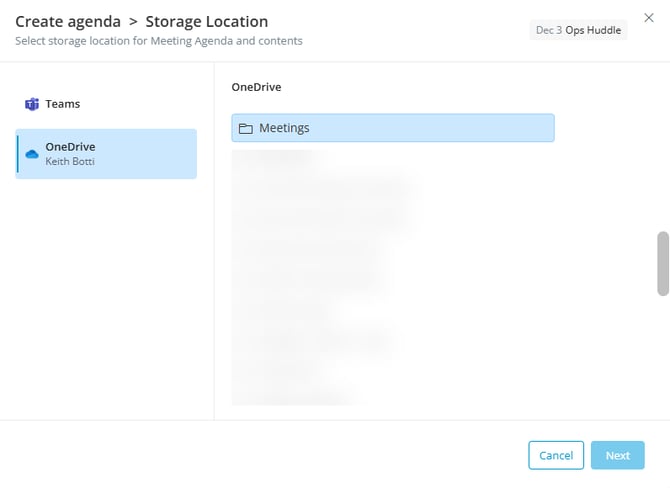The height and width of the screenshot is (488, 670).
Task: Select the OneDrive Keith Botti location
Action: [x=106, y=153]
